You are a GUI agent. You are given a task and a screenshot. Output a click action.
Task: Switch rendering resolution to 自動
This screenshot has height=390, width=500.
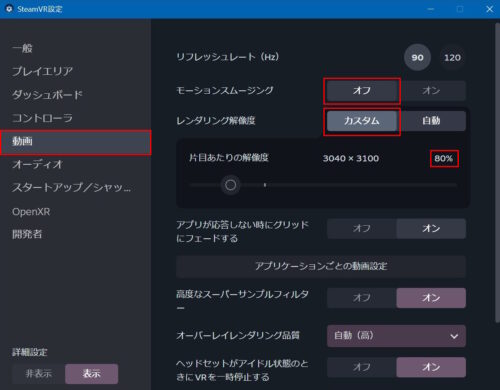[x=431, y=121]
